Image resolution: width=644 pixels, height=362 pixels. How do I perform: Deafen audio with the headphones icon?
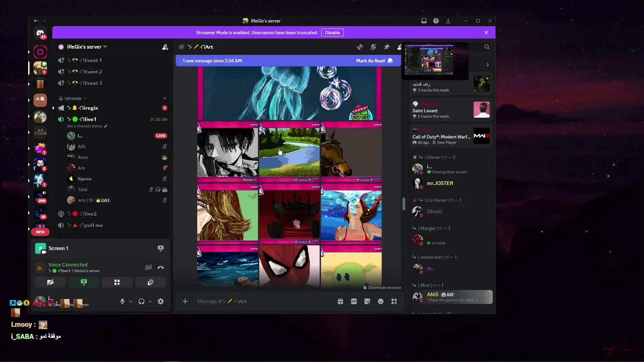pyautogui.click(x=141, y=301)
